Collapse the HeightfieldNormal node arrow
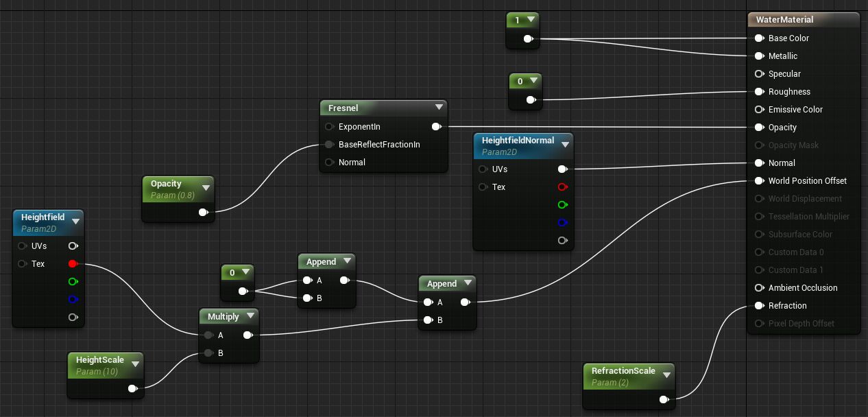The height and width of the screenshot is (417, 868). pos(565,145)
